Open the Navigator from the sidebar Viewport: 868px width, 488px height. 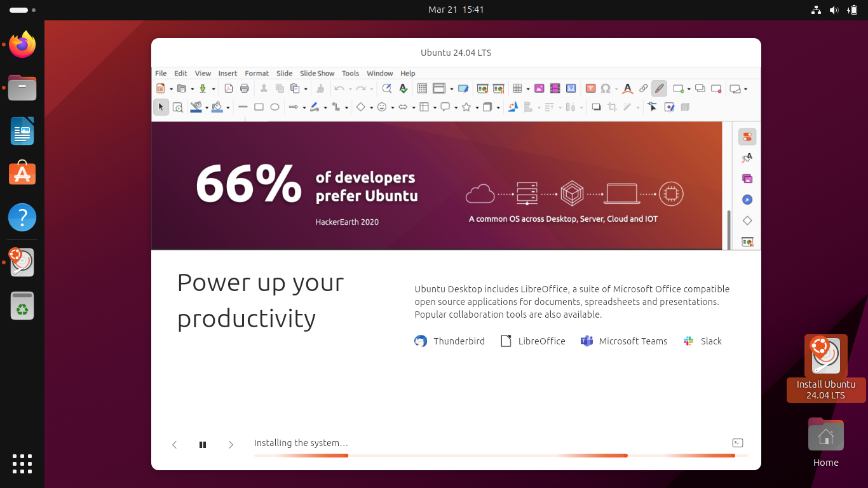click(747, 200)
